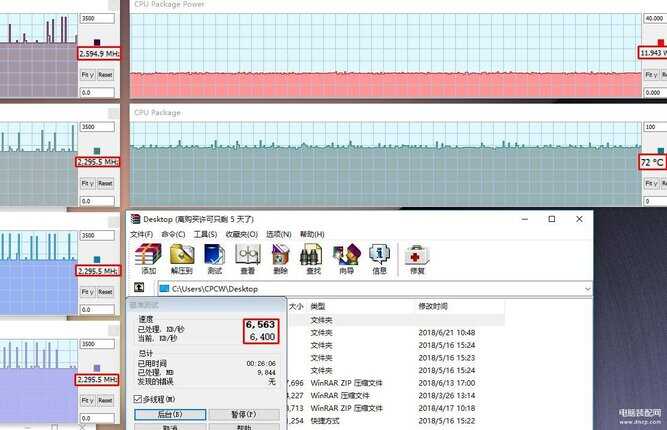The image size is (667, 430).
Task: Open the 文件(F) menu
Action: 141,234
